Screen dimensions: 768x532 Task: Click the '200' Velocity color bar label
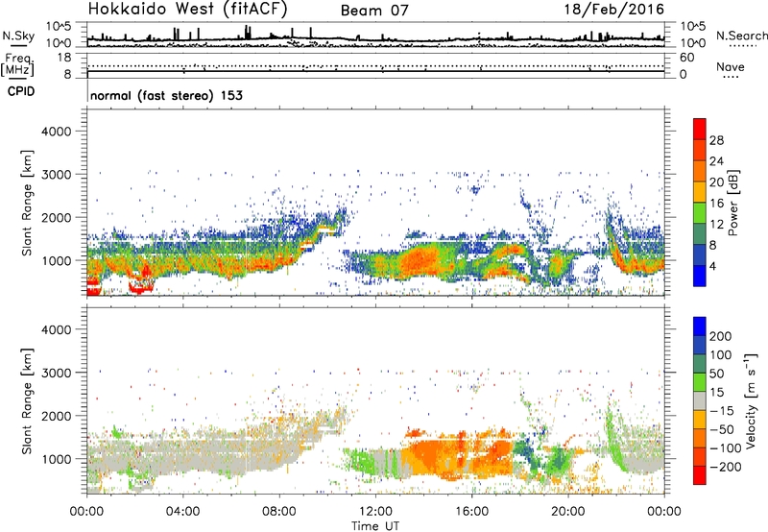point(721,336)
